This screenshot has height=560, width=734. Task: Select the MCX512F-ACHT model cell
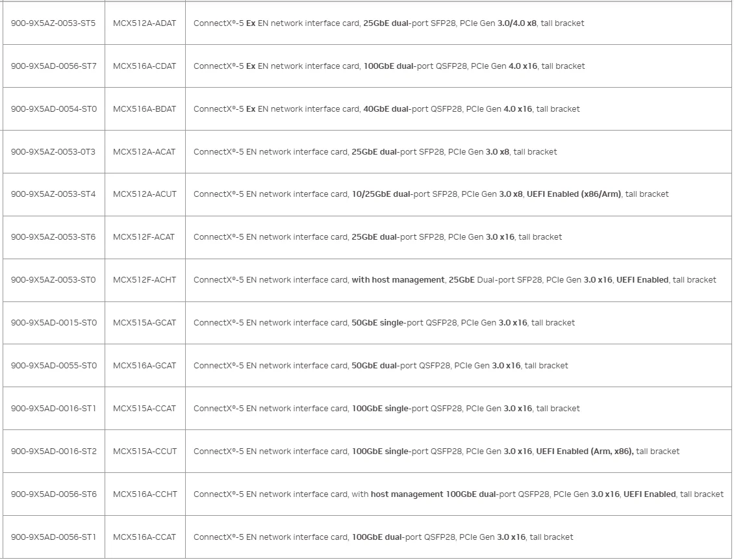(x=144, y=280)
